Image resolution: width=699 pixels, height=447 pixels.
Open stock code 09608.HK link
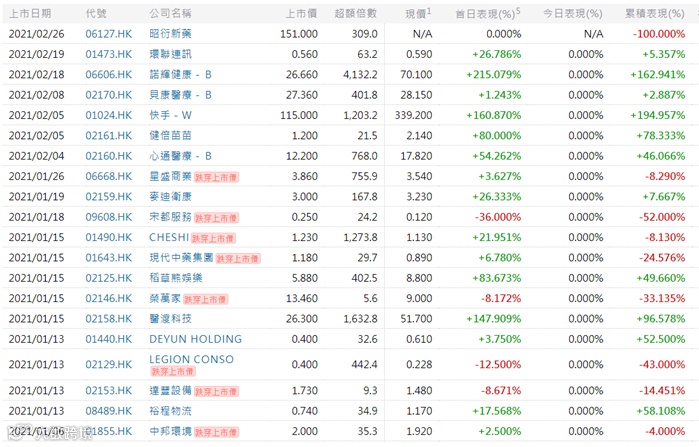pos(108,217)
